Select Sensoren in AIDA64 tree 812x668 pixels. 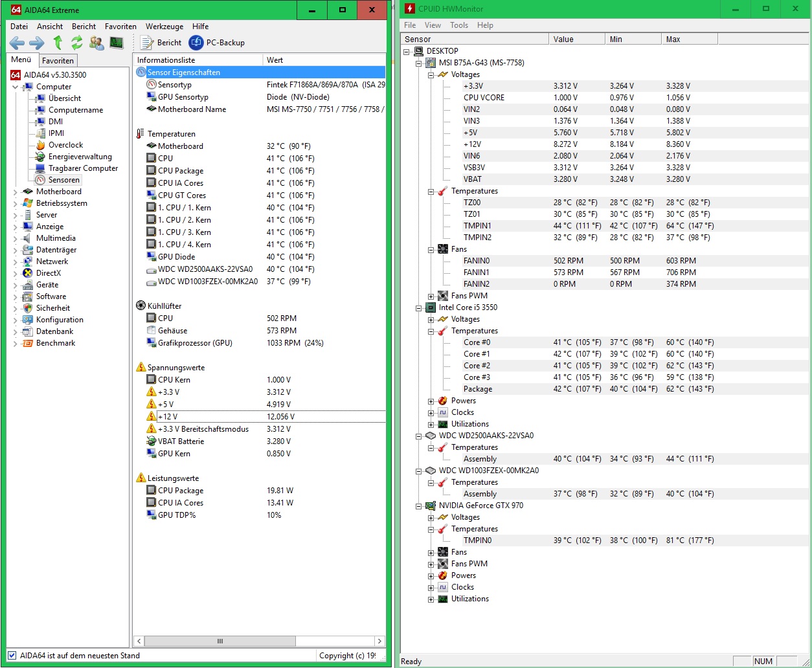[63, 180]
